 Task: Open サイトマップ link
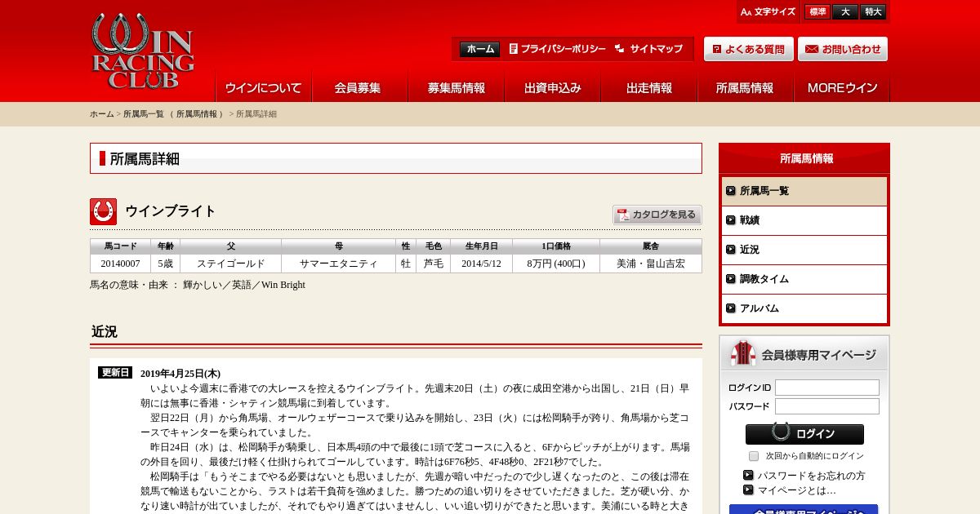(x=648, y=49)
